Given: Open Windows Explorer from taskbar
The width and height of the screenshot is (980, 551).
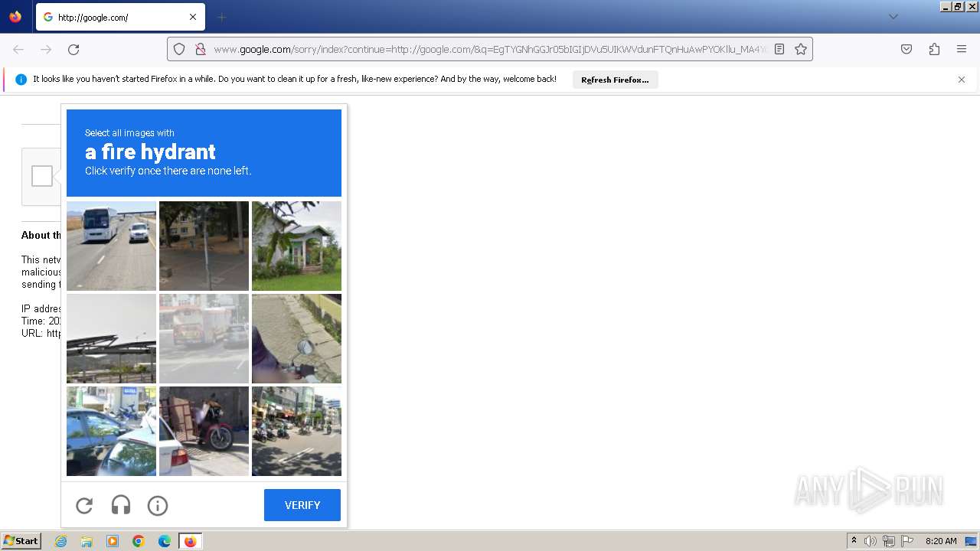Looking at the screenshot, I should point(87,541).
